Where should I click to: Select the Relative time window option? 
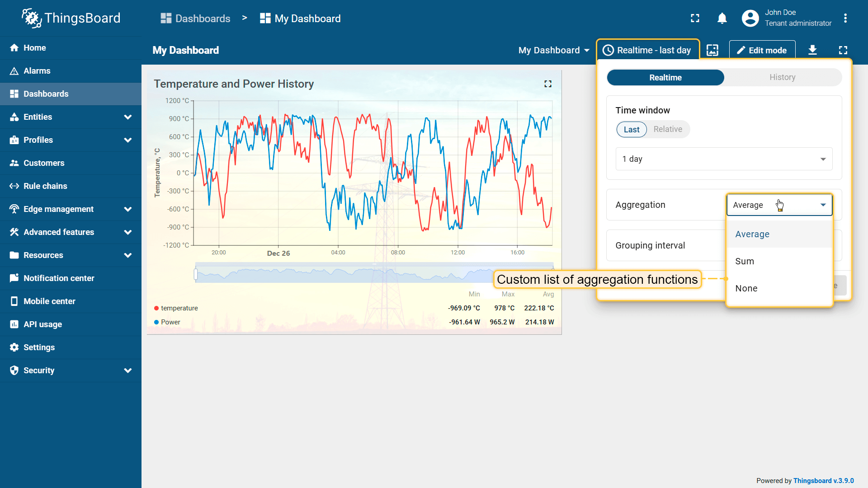click(x=668, y=129)
